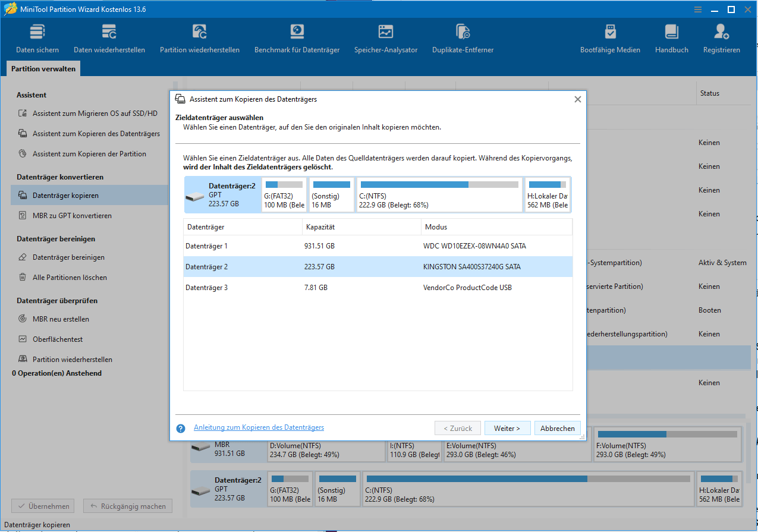
Task: Click the disabled Zurück button
Action: point(458,428)
